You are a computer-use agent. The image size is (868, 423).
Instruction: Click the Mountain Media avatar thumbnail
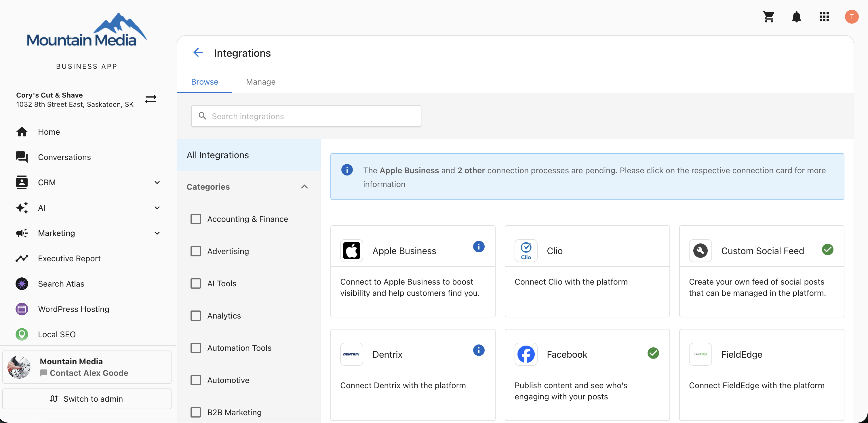[x=19, y=367]
